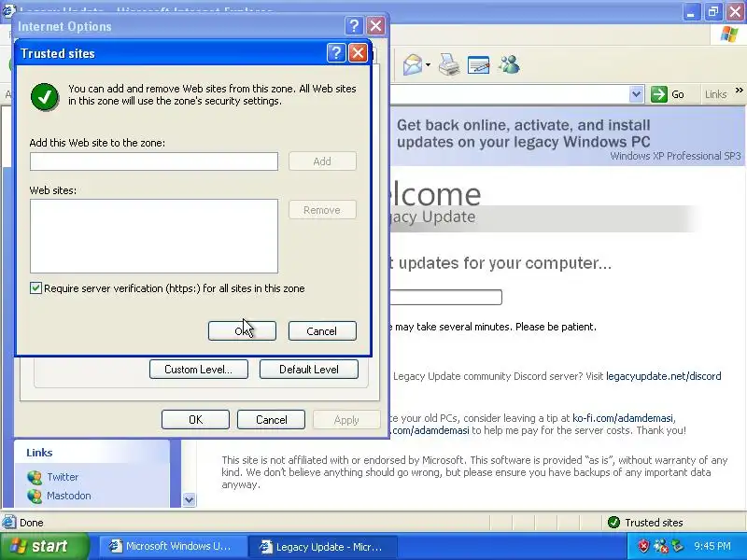Viewport: 747px width, 560px height.
Task: Open the Mastodon link in the sidebar
Action: tap(68, 496)
